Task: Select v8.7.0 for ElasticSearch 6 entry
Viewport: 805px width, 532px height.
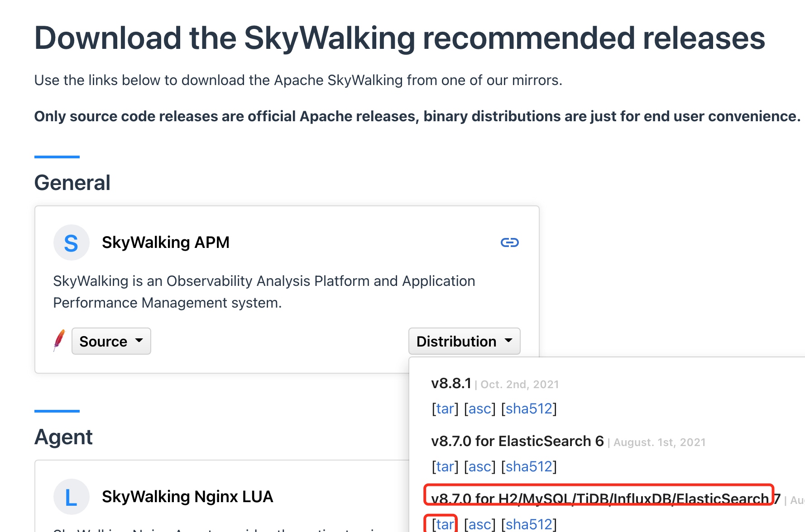Action: 517,441
